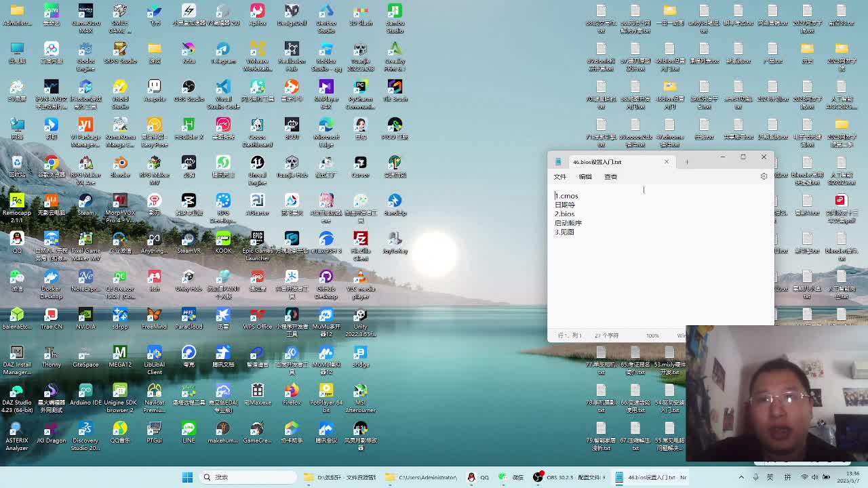Select the Unreal Engine desktop shortcut
This screenshot has width=868, height=488.
point(257,163)
